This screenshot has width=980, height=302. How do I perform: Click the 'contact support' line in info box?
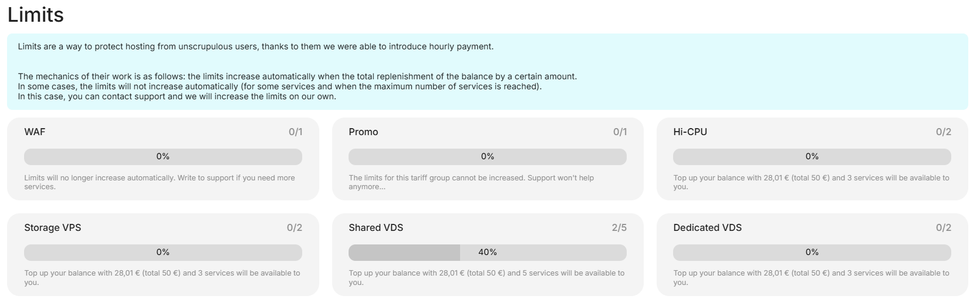(177, 96)
